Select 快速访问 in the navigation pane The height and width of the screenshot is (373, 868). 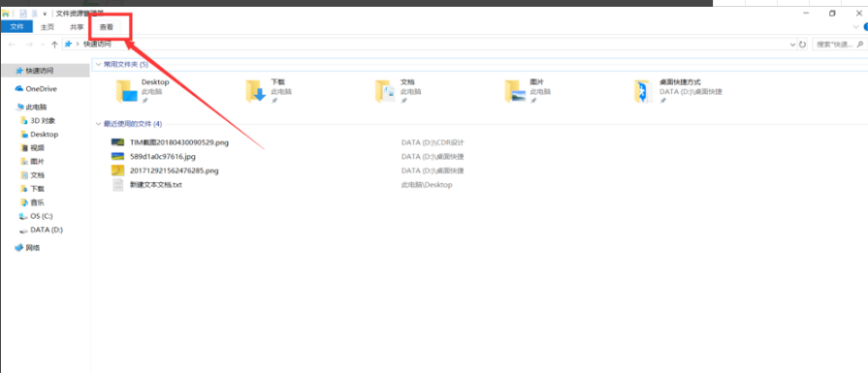[x=45, y=71]
